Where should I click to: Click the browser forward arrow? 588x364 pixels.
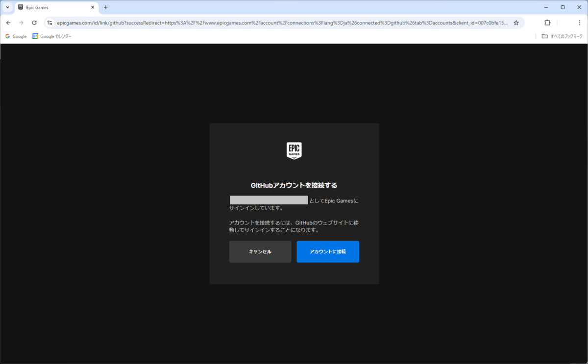pos(21,23)
